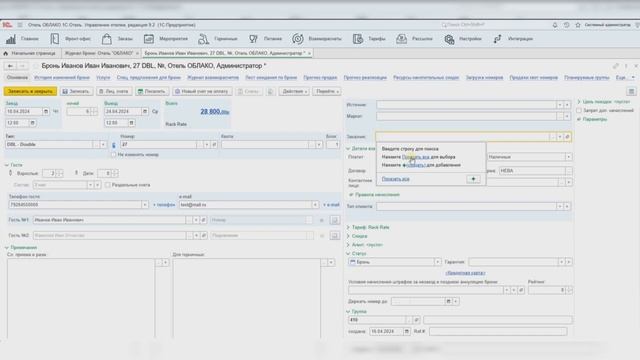
Task: Open the Питание glass icon
Action: [x=253, y=39]
